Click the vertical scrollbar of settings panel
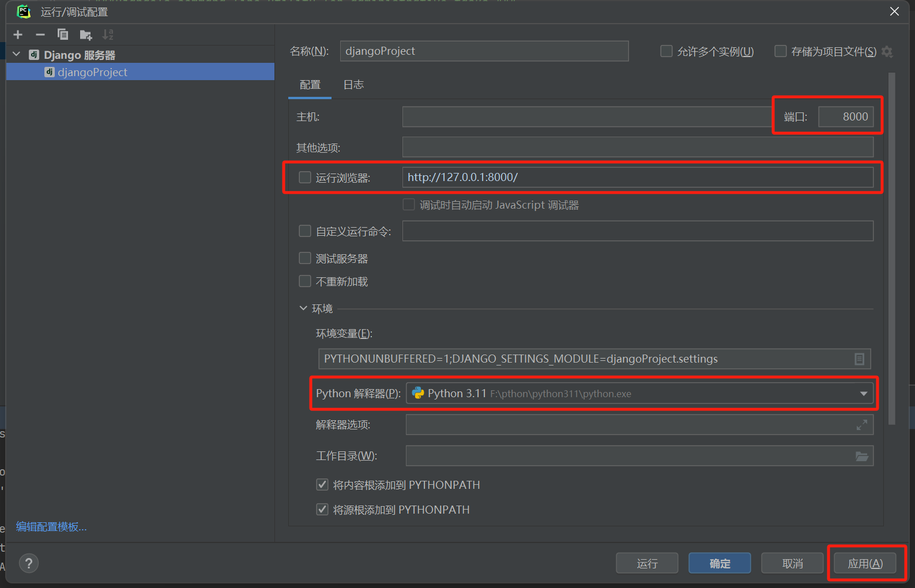The height and width of the screenshot is (588, 915). click(892, 248)
